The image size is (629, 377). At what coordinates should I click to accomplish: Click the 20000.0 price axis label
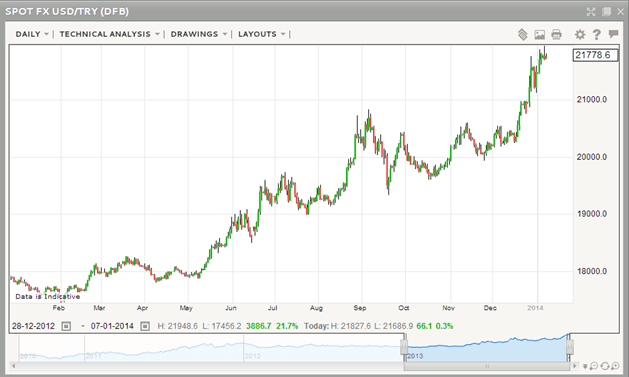[592, 157]
